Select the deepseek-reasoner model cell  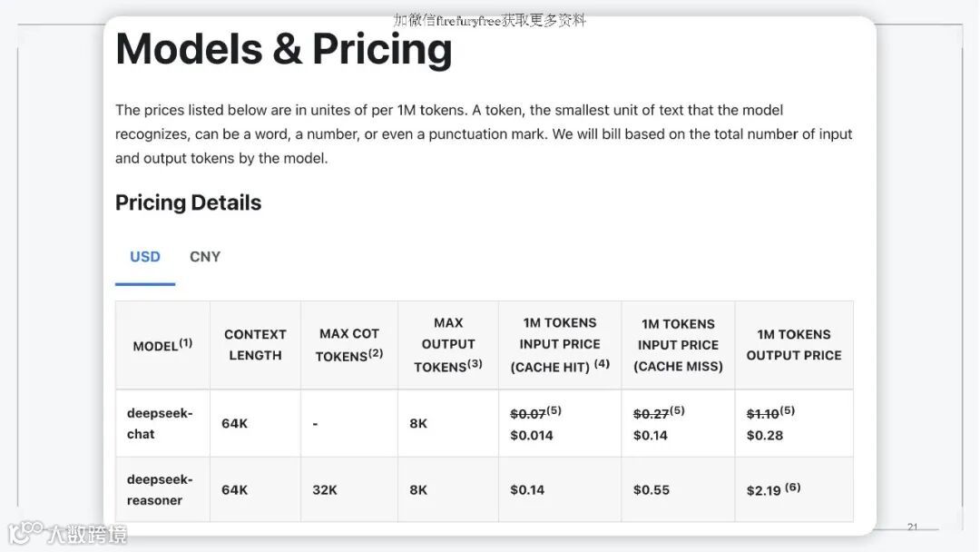(162, 489)
